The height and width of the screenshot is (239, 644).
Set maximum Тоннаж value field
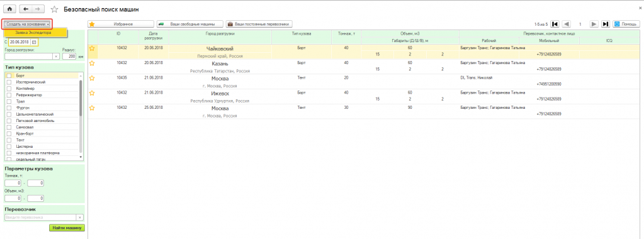(36, 183)
